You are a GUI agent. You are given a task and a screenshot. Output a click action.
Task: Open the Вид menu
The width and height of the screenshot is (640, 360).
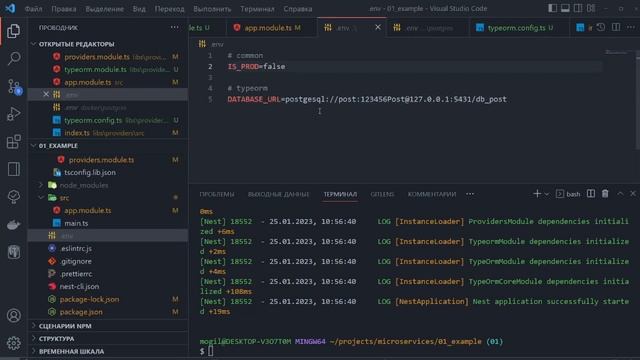(x=139, y=9)
